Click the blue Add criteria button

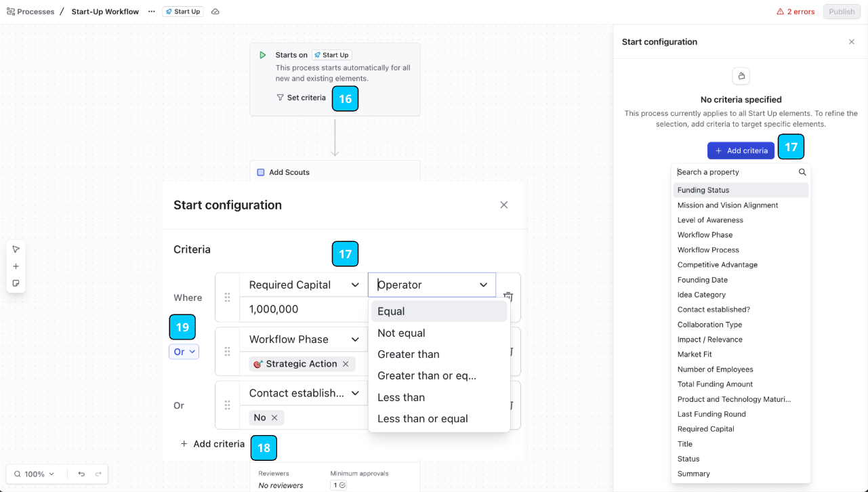click(x=741, y=150)
